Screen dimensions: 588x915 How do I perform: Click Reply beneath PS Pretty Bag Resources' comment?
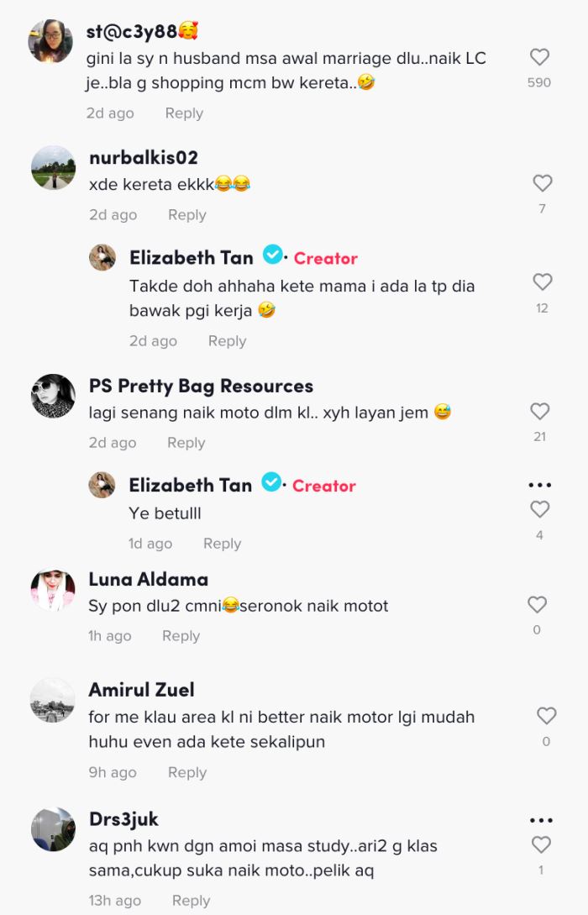click(x=186, y=442)
